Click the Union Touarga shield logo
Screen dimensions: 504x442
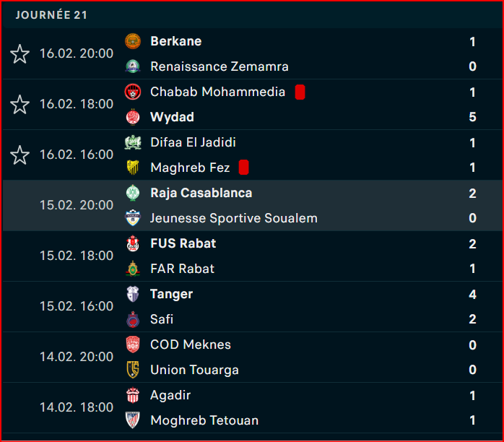133,370
